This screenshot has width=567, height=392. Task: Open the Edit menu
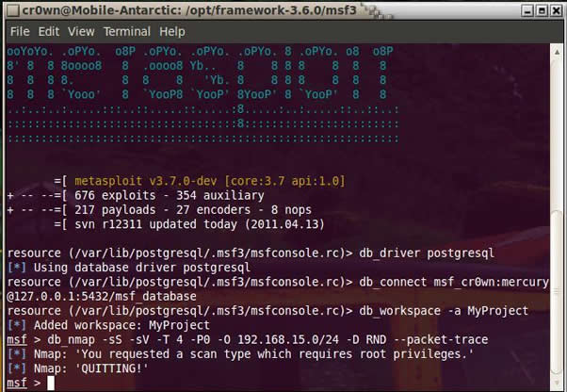point(49,32)
